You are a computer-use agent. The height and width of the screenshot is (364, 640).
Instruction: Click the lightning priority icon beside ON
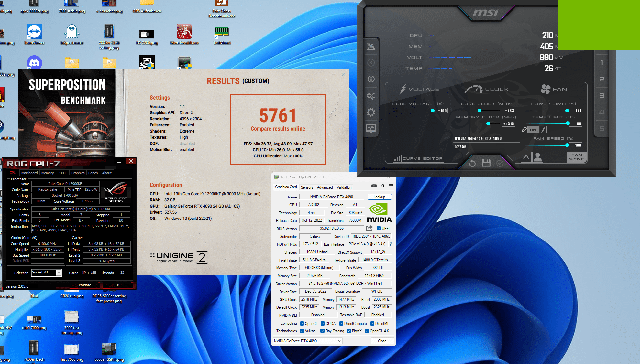[x=543, y=130]
